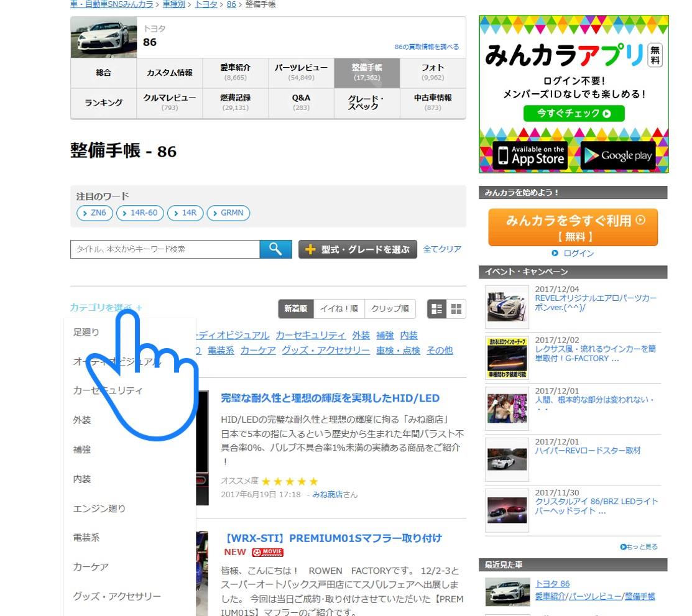This screenshot has height=616, width=692.
Task: Sort posts by イイね！順
Action: [339, 309]
